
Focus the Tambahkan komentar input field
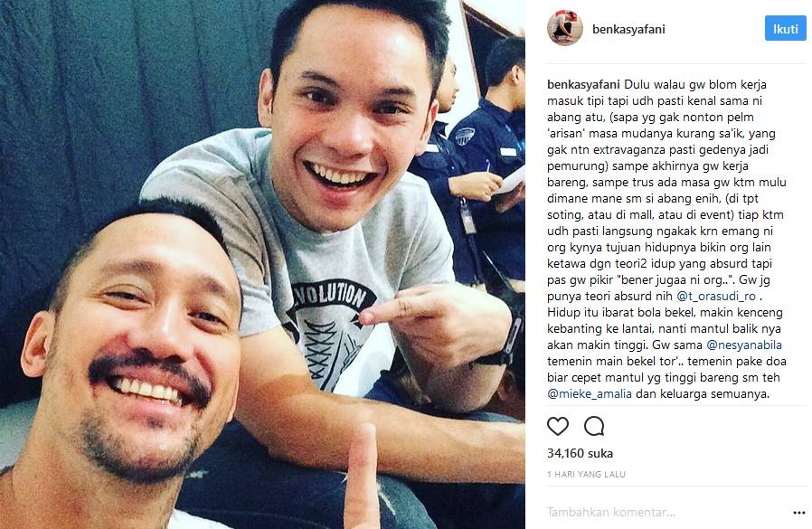click(666, 513)
